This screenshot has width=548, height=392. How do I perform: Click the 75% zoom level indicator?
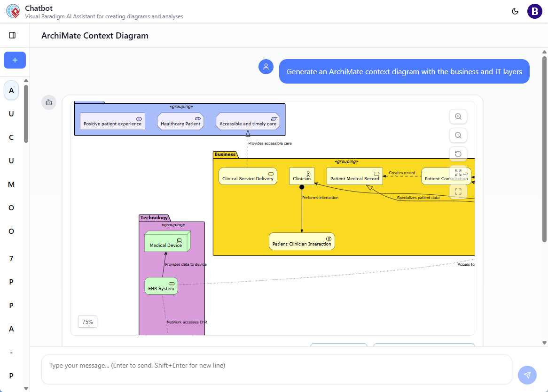(87, 322)
